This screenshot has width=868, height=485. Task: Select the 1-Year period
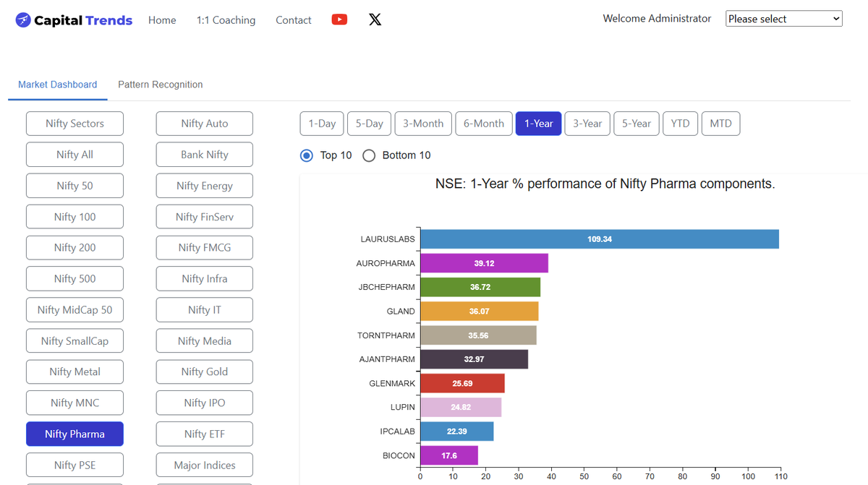[539, 124]
